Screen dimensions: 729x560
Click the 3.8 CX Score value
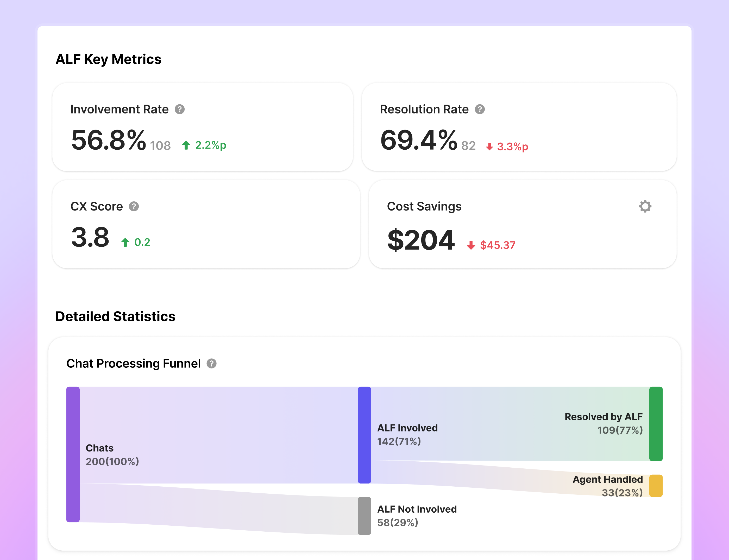pos(90,237)
